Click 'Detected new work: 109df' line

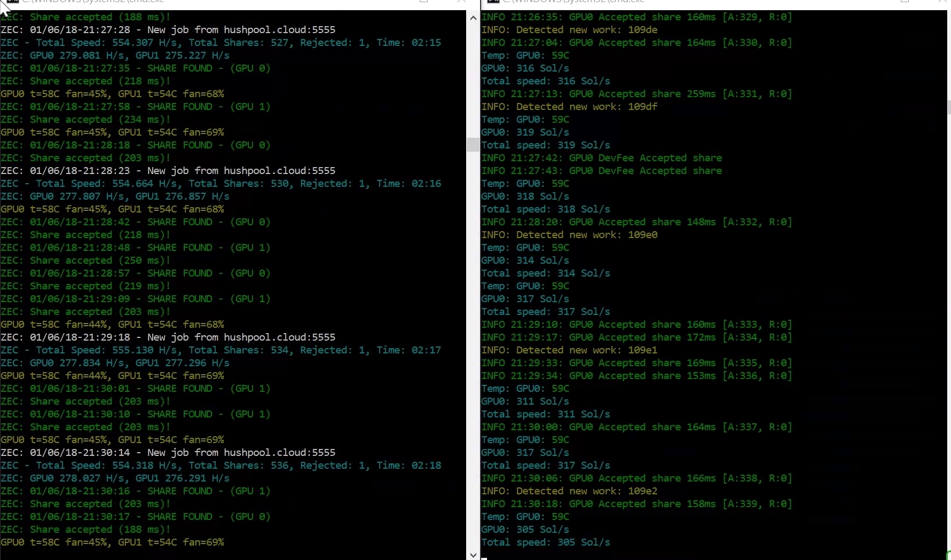570,107
